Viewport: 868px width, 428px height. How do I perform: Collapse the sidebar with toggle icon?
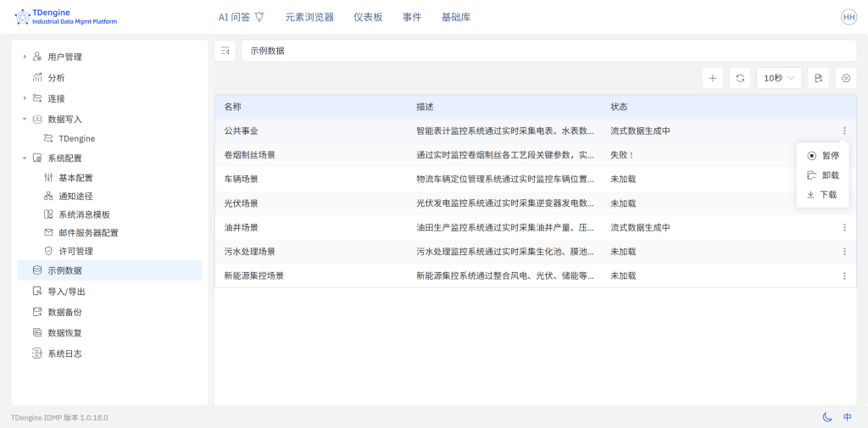[225, 51]
